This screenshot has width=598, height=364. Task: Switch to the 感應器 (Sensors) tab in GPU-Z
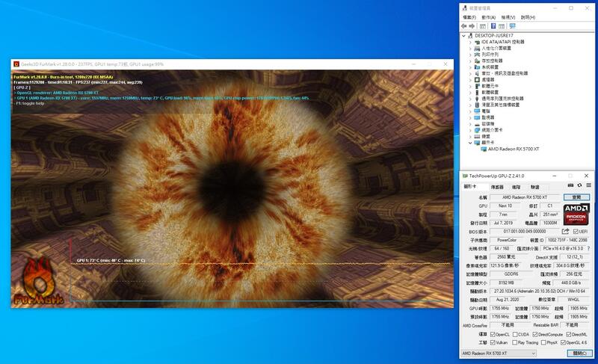(497, 187)
